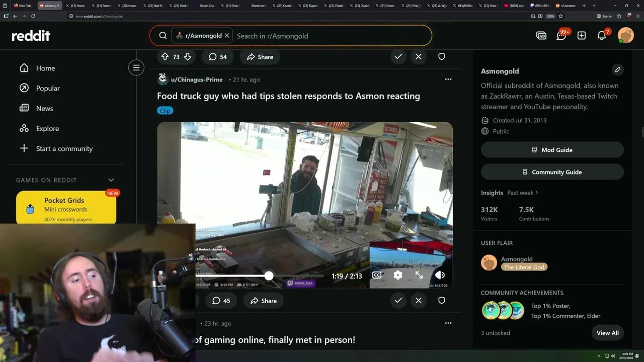Open the 45 comments thread

click(x=221, y=301)
